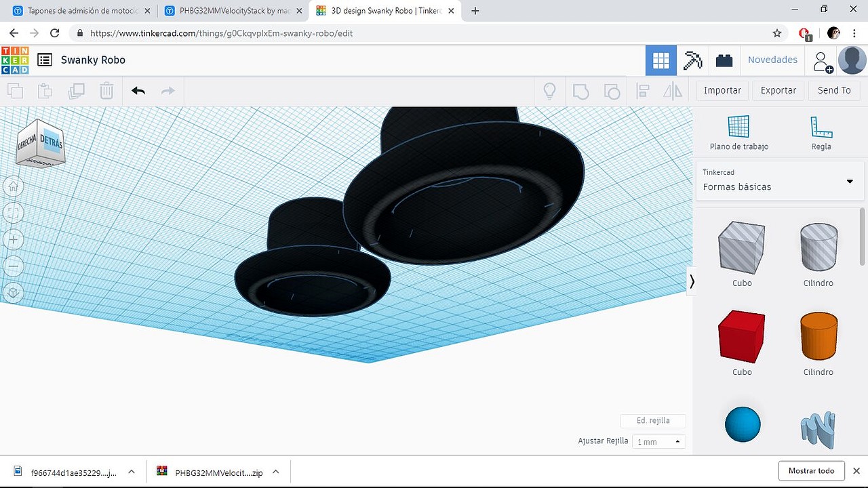Screen dimensions: 868x488
Task: Redo the last action
Action: pos(168,91)
